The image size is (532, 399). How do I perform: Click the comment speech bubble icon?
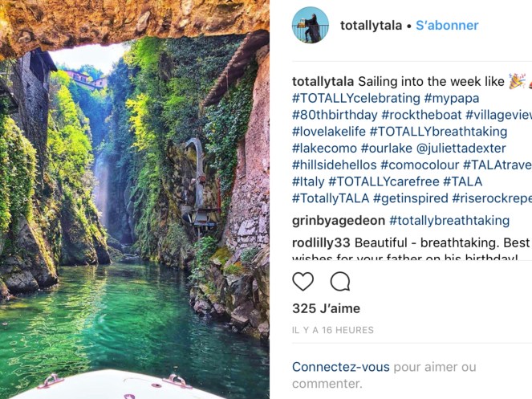click(x=340, y=282)
